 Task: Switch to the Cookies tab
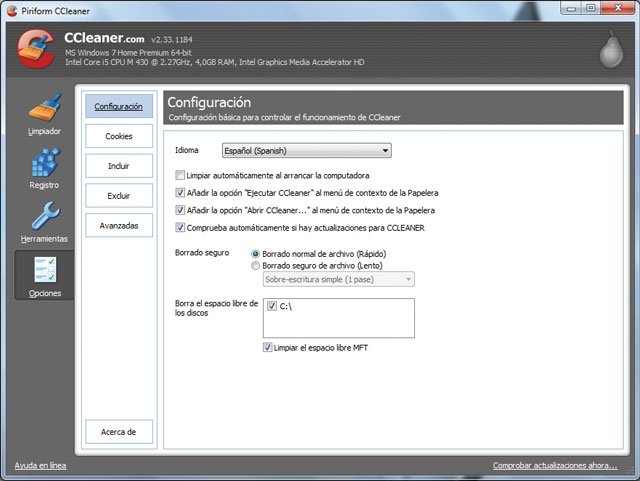tap(119, 136)
